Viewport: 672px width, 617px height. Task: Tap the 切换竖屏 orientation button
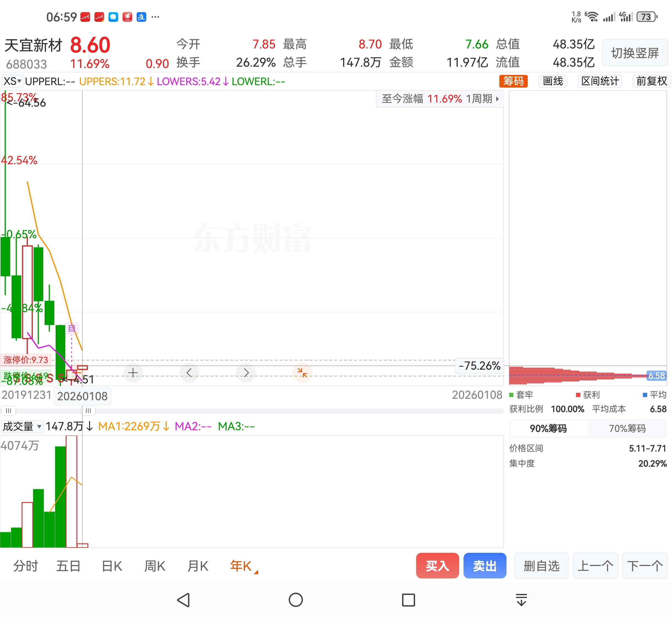[635, 53]
